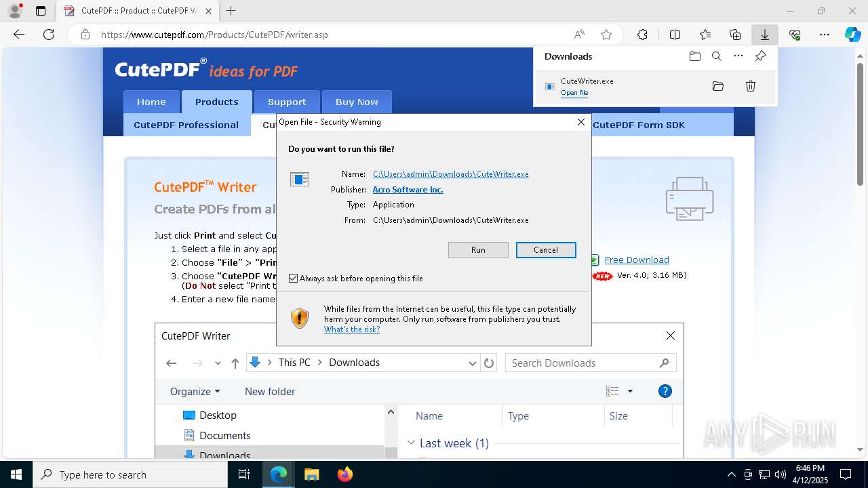Show CuteWriter.exe in folder
868x488 pixels.
click(x=718, y=86)
